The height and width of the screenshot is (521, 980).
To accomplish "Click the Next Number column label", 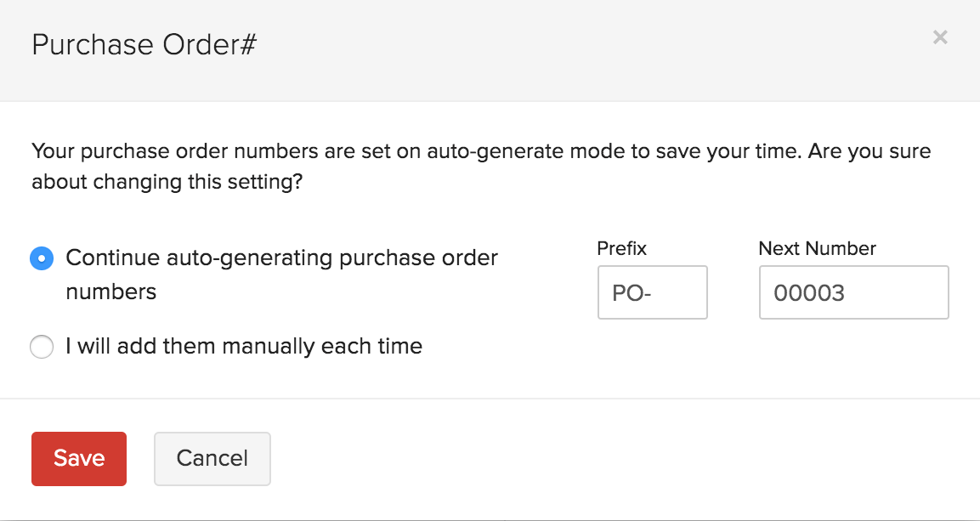I will 816,248.
